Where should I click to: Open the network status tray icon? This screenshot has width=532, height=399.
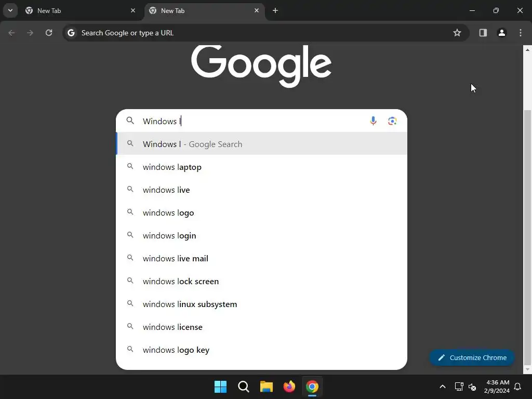[459, 387]
